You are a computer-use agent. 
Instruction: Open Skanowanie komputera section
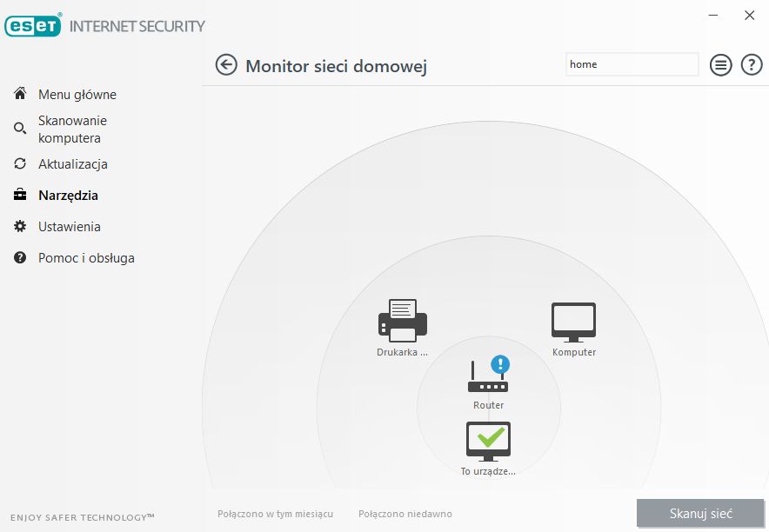pos(72,130)
